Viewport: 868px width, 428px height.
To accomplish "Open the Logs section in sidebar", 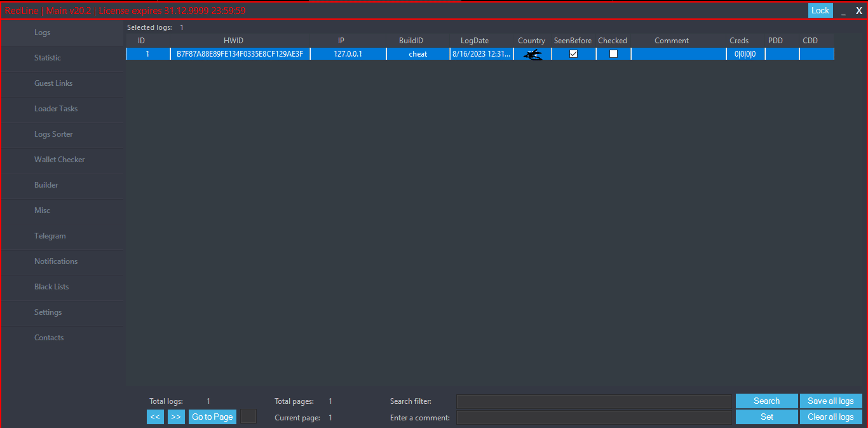I will [x=62, y=32].
